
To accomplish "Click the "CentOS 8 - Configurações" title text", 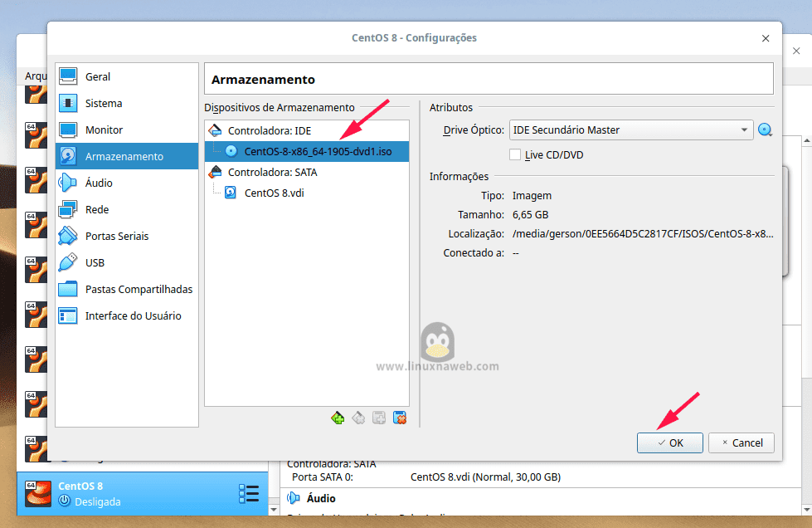I will pyautogui.click(x=414, y=38).
